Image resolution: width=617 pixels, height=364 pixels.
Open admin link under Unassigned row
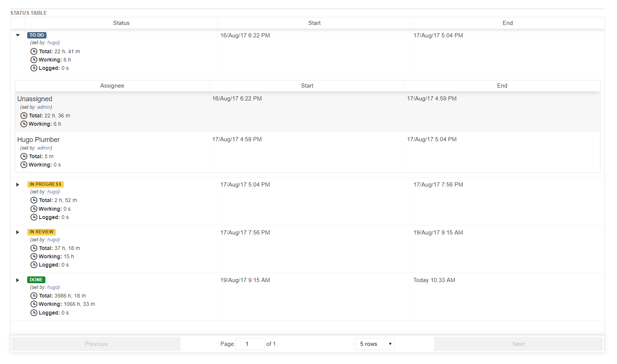click(x=44, y=107)
